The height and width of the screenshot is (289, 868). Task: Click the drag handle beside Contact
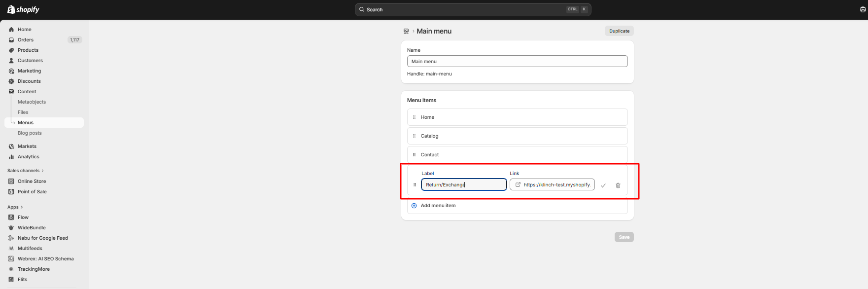click(414, 155)
